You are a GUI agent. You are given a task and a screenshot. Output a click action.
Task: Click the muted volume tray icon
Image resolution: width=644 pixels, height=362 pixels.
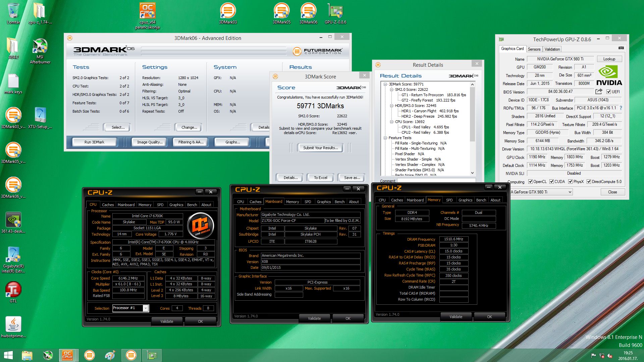click(610, 356)
